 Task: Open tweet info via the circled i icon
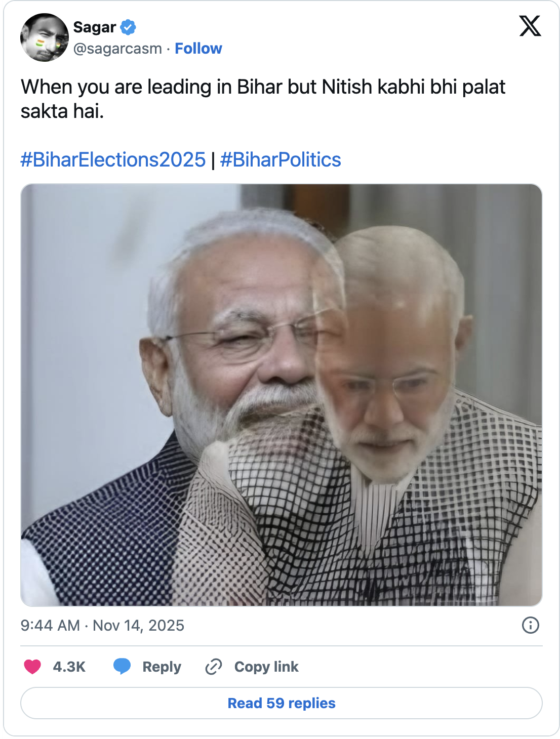point(530,626)
